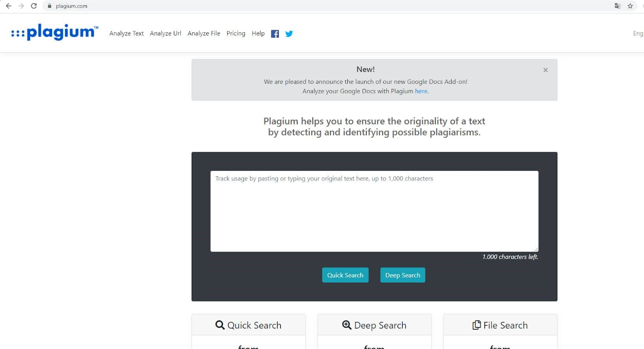The width and height of the screenshot is (644, 349).
Task: Open the Analyze Url menu item
Action: point(165,33)
